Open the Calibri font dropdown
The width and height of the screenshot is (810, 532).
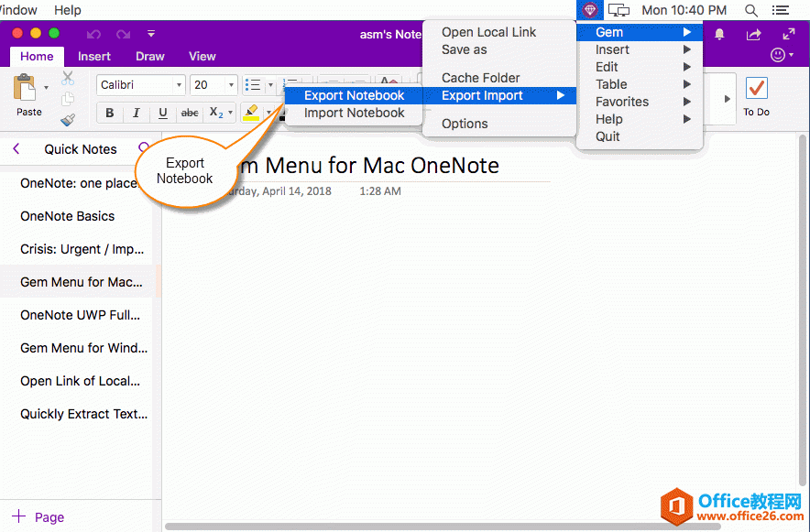pos(140,84)
